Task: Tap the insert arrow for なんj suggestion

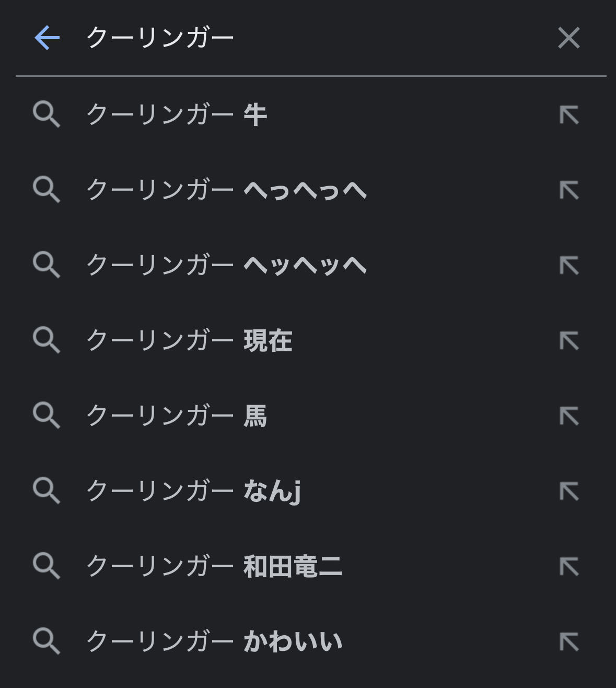Action: coord(569,491)
